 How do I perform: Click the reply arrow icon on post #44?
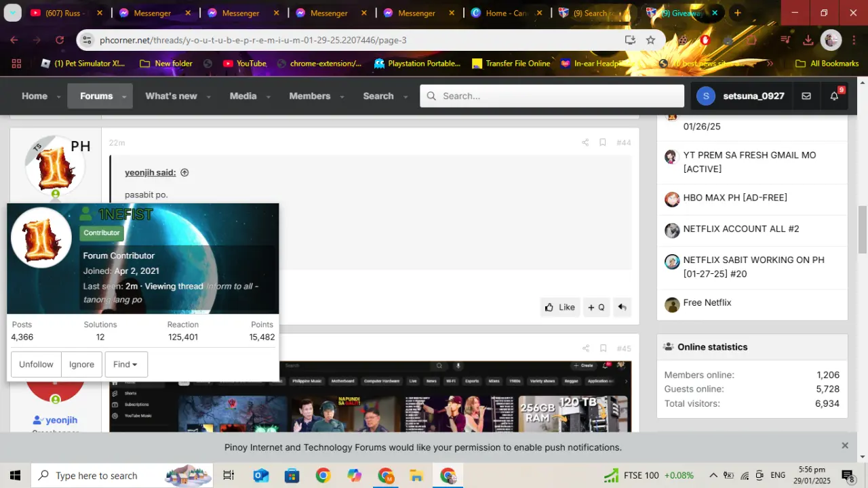(x=622, y=307)
